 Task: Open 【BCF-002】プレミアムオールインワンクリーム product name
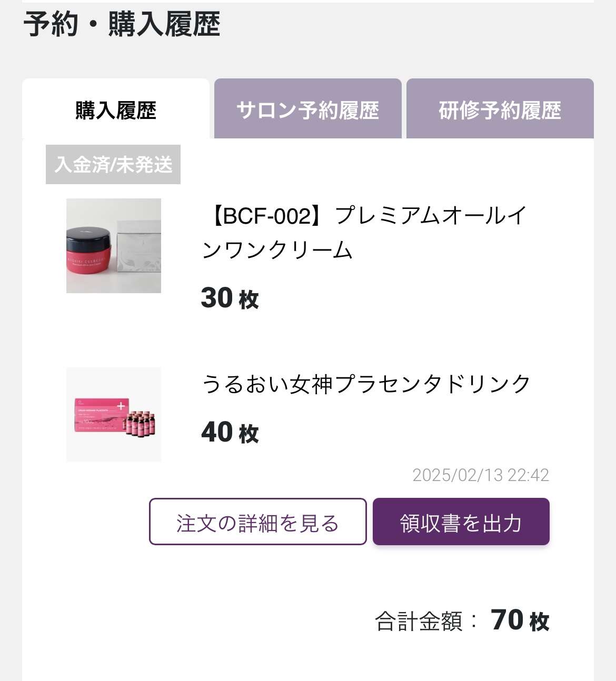364,233
